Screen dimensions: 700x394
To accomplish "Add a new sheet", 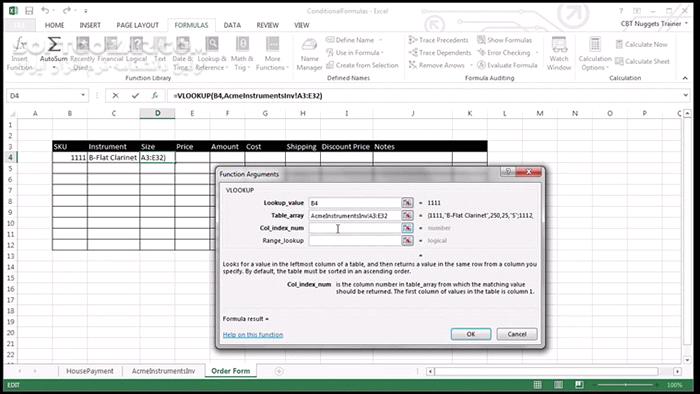I will point(279,371).
